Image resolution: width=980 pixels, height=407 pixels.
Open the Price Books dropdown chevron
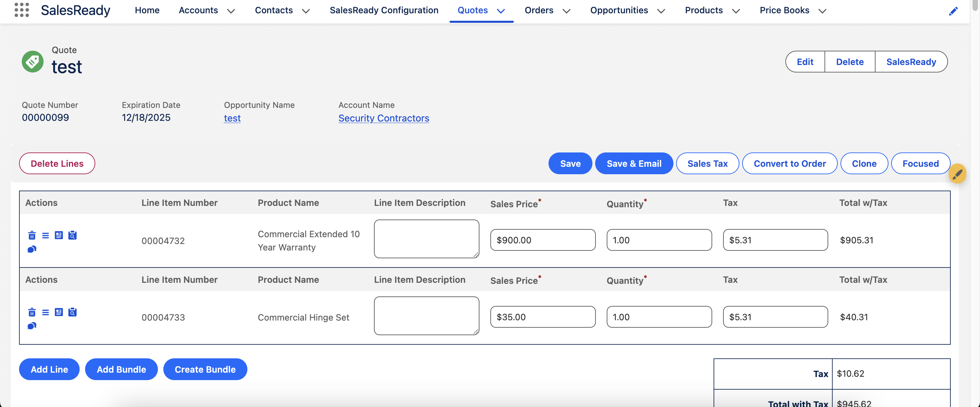tap(822, 11)
